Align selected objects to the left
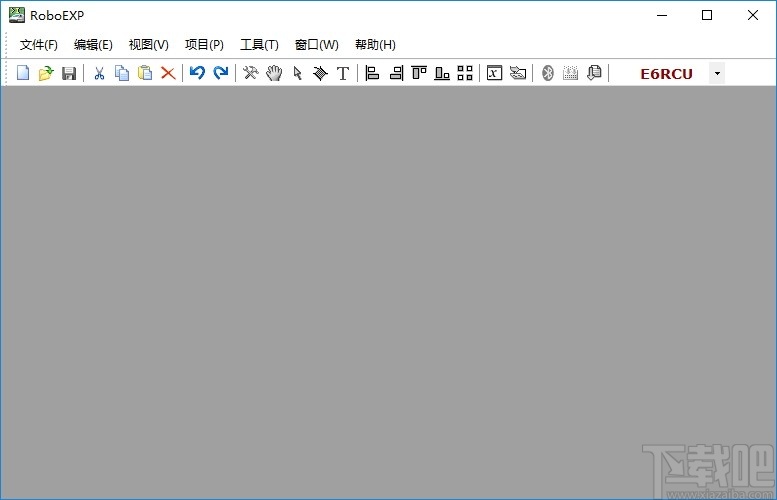 coord(372,73)
